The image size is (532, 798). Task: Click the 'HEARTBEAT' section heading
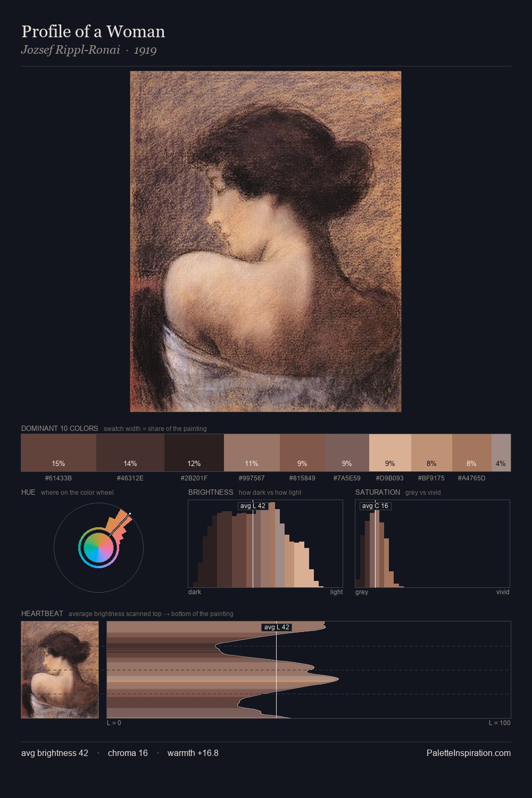click(42, 613)
